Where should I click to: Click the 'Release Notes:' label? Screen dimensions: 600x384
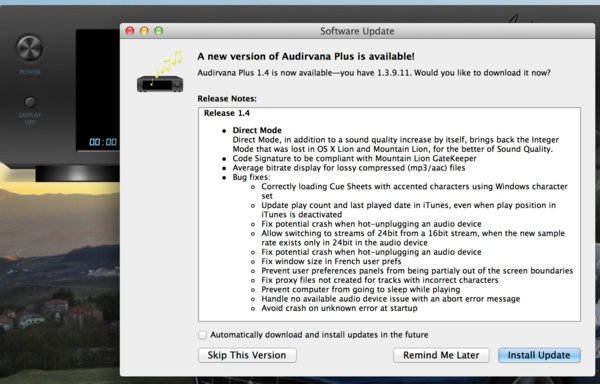[x=227, y=99]
